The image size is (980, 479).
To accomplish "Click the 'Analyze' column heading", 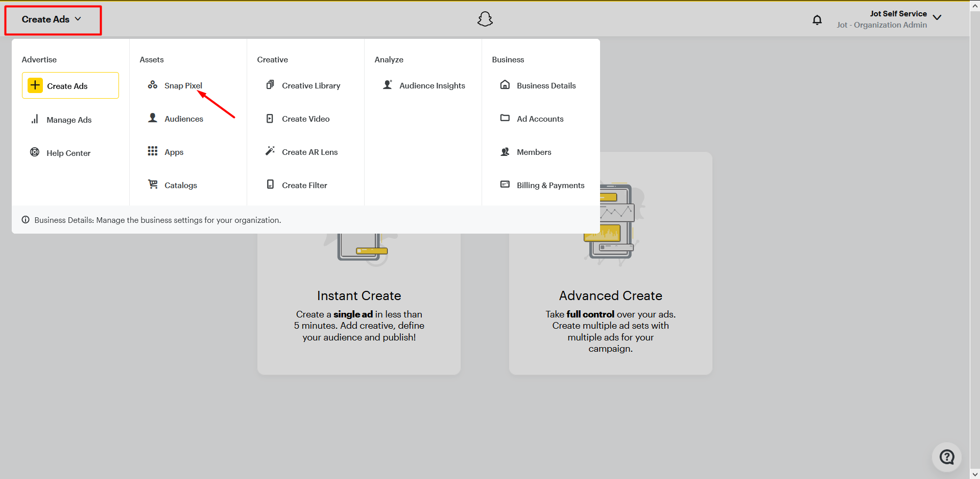I will (389, 60).
